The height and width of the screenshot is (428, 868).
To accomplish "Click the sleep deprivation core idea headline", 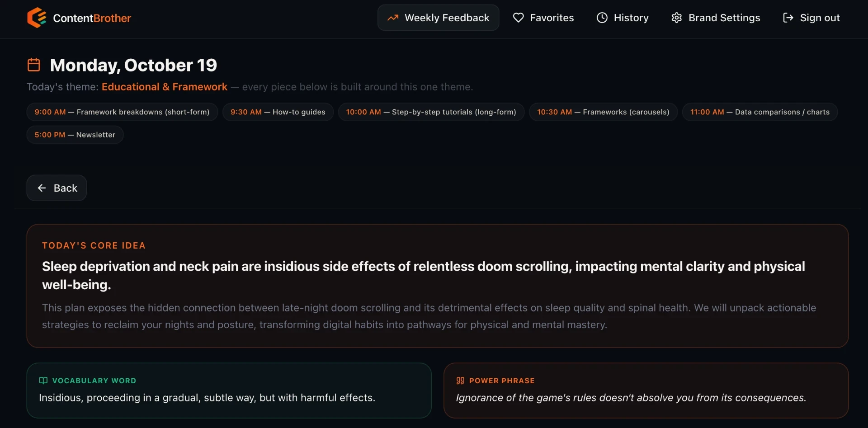I will pyautogui.click(x=424, y=275).
